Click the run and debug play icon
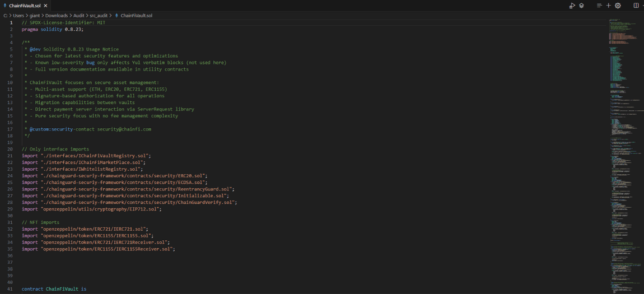Viewport: 644px width, 294px height. (572, 6)
